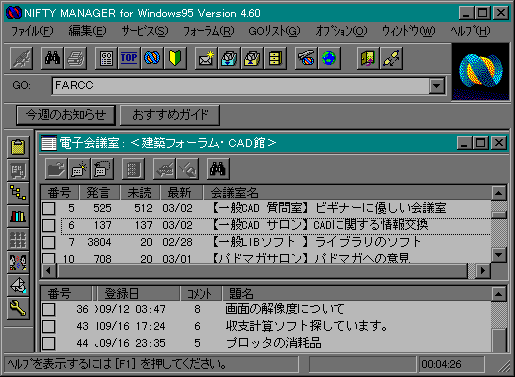Viewport: 515px width, 377px height.
Task: Click the people chat sidebar icon
Action: (18, 263)
